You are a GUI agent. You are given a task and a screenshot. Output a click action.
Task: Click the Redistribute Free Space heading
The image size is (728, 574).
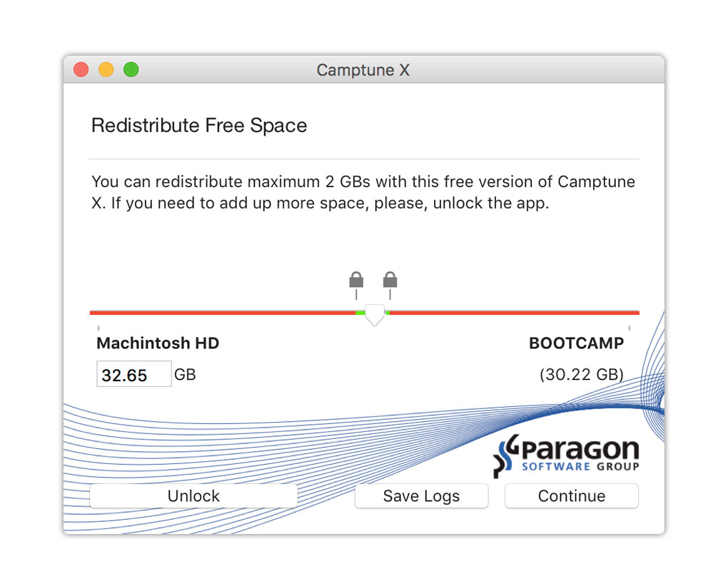[199, 126]
